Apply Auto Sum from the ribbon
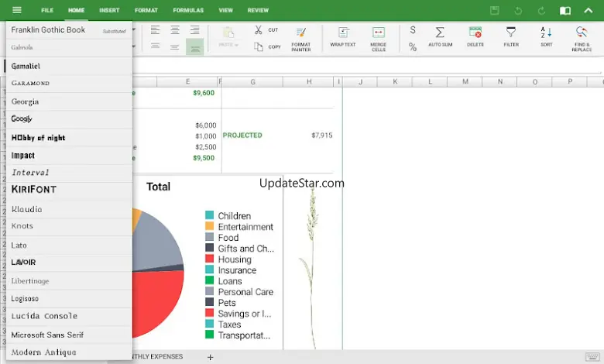 [x=440, y=36]
